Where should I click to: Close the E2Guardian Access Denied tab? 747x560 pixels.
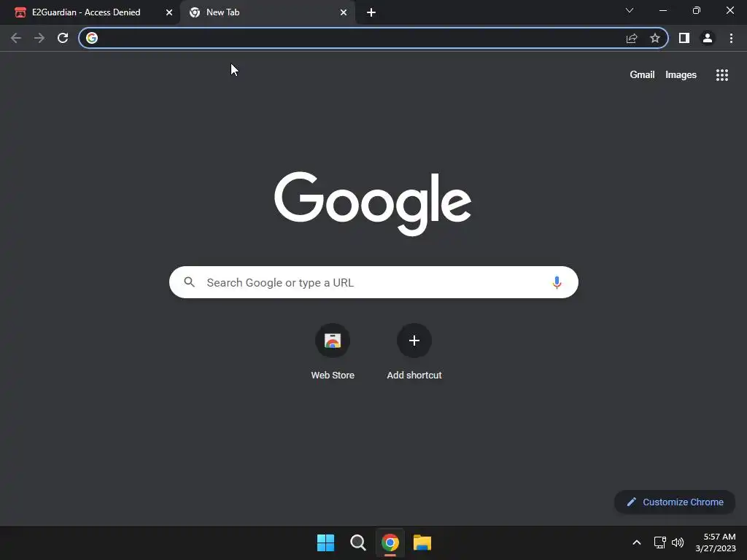click(x=169, y=12)
